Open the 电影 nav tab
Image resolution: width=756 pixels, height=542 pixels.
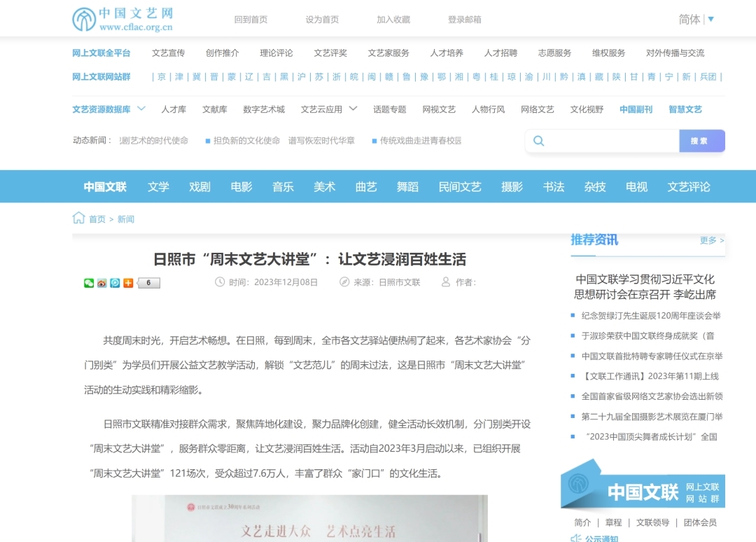pyautogui.click(x=241, y=186)
